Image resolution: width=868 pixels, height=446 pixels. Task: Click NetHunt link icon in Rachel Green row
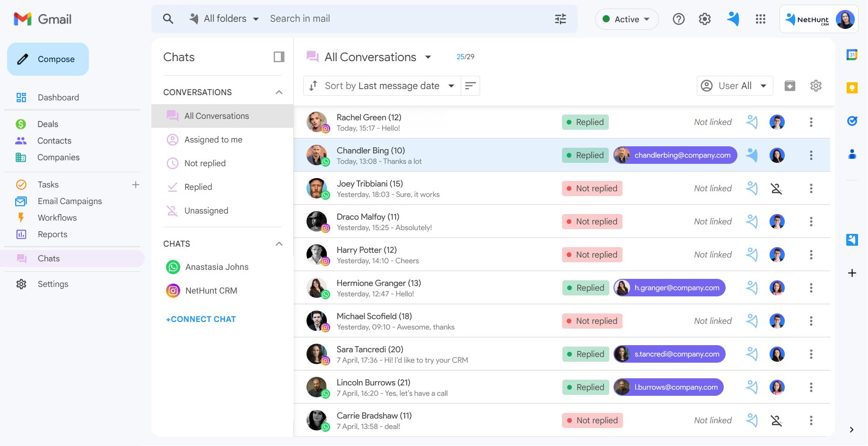pyautogui.click(x=752, y=122)
